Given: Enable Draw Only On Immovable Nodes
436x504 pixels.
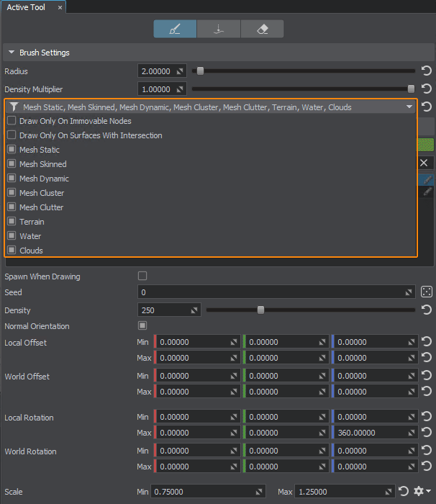Looking at the screenshot, I should [12, 121].
